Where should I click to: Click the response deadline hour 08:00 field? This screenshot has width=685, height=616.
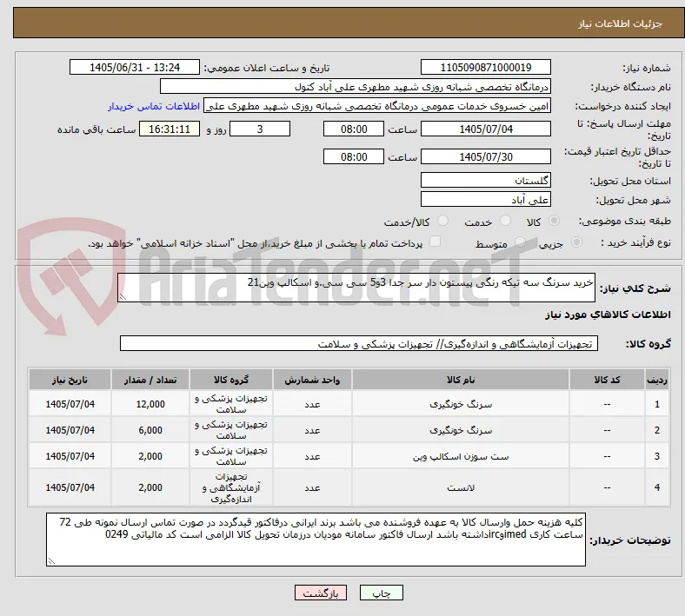pyautogui.click(x=354, y=129)
